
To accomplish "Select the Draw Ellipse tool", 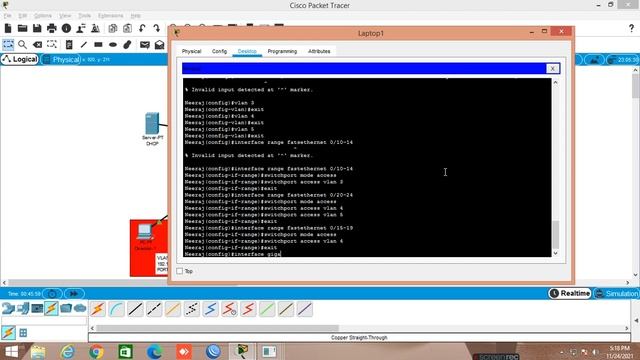I will tap(113, 44).
